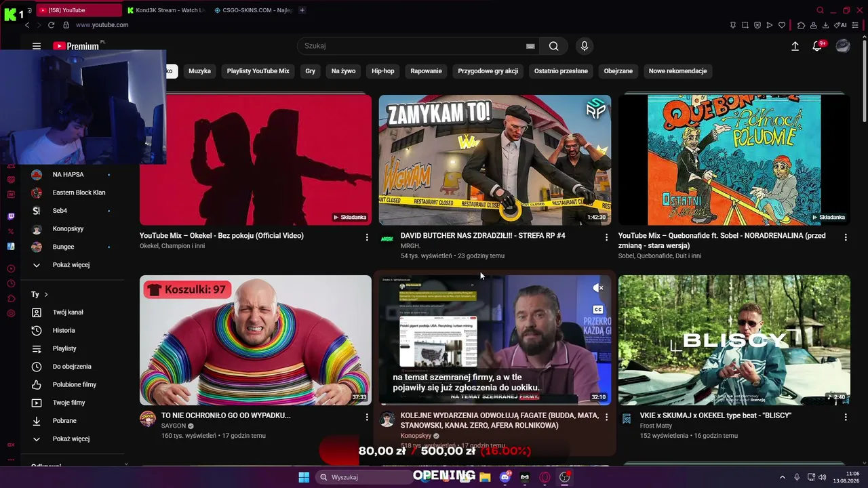Open the on-screen keyboard in search box
Viewport: 868px width, 488px height.
click(530, 46)
